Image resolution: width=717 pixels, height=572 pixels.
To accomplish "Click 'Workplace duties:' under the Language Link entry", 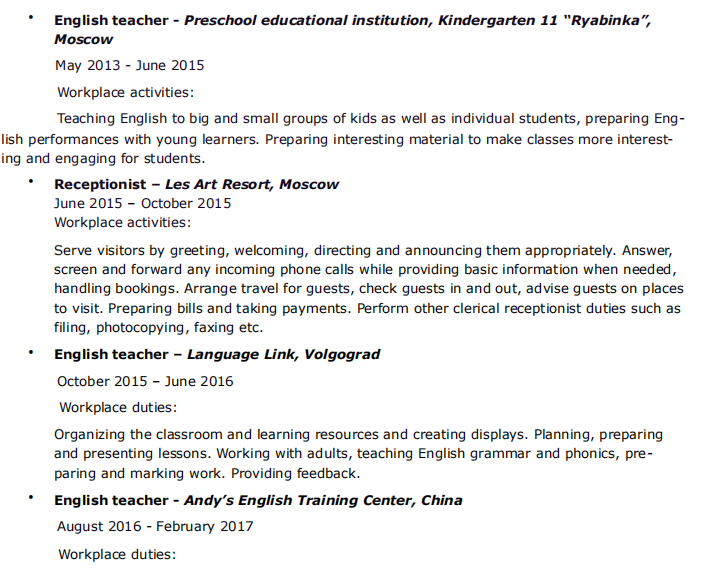I will 118,408.
